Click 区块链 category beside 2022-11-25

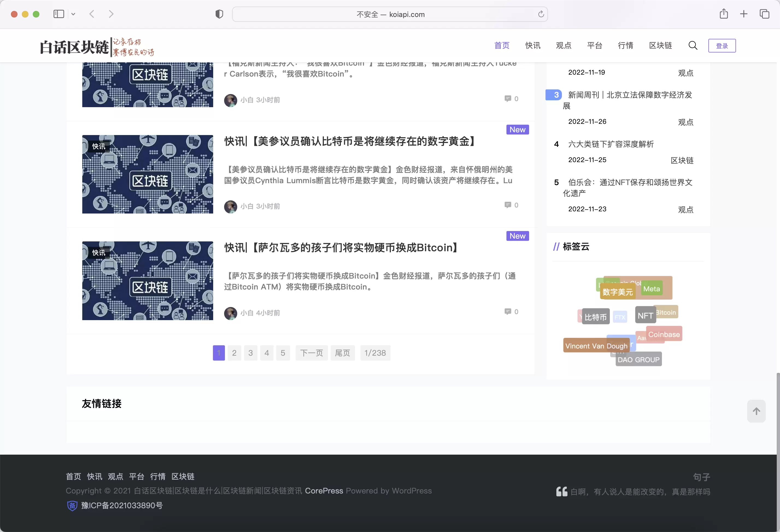[x=682, y=160]
